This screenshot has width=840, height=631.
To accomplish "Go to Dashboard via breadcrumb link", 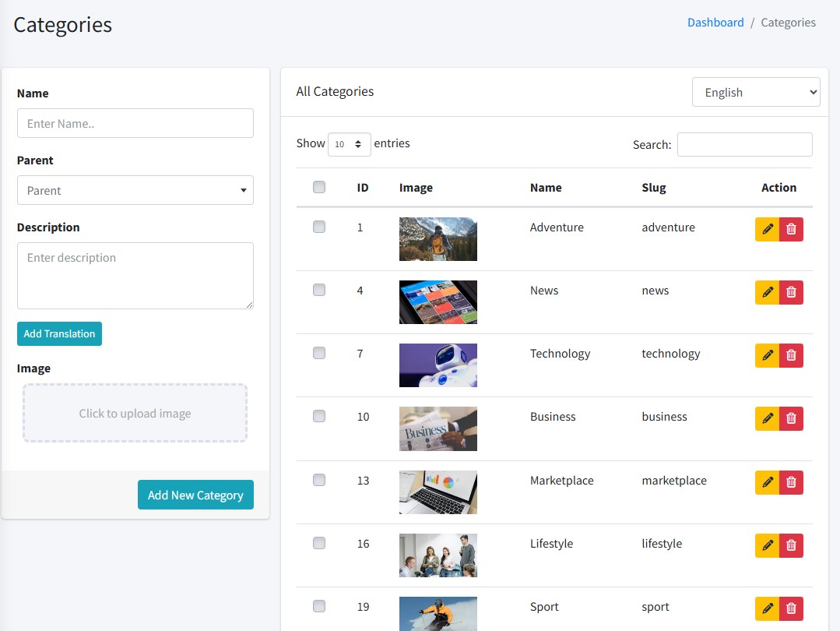I will pyautogui.click(x=715, y=23).
